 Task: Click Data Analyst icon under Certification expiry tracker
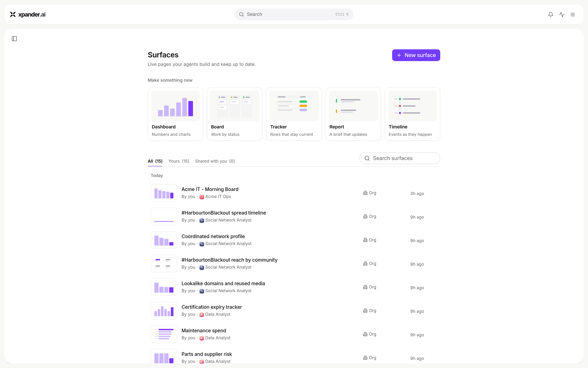202,314
